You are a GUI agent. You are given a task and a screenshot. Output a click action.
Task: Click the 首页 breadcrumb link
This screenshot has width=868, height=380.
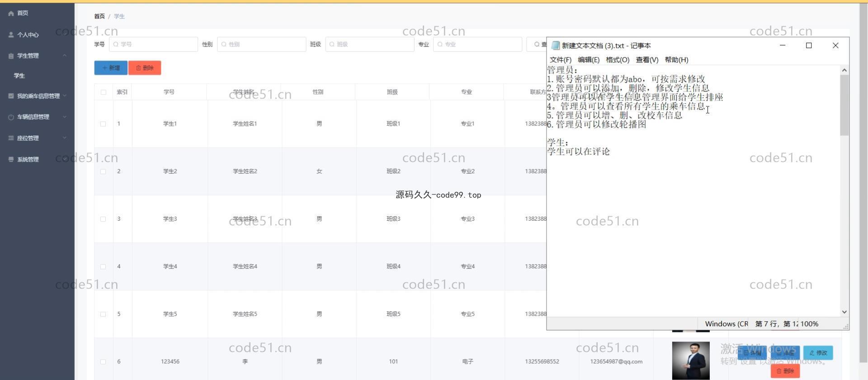point(99,16)
